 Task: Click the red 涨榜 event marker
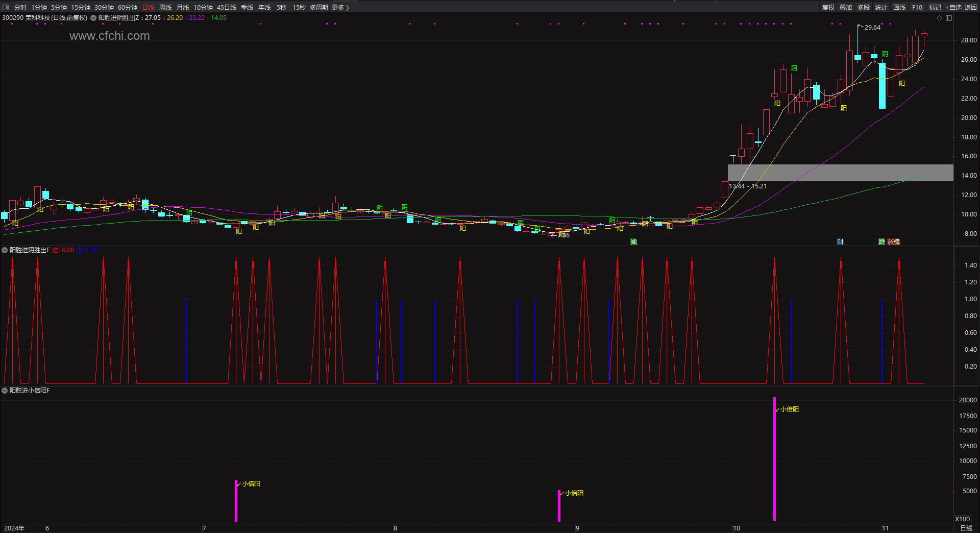point(894,241)
